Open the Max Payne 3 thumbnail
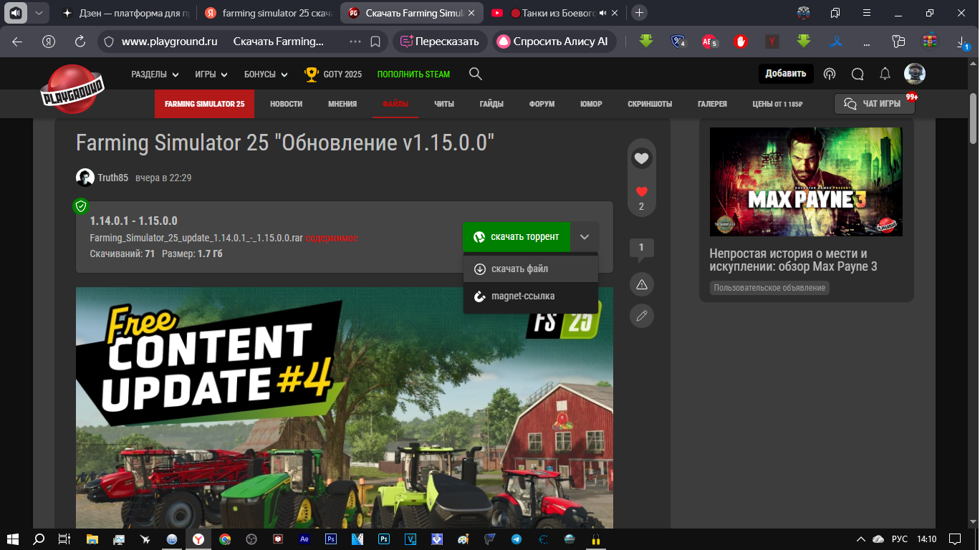Screen dimensions: 980x550 tap(806, 182)
